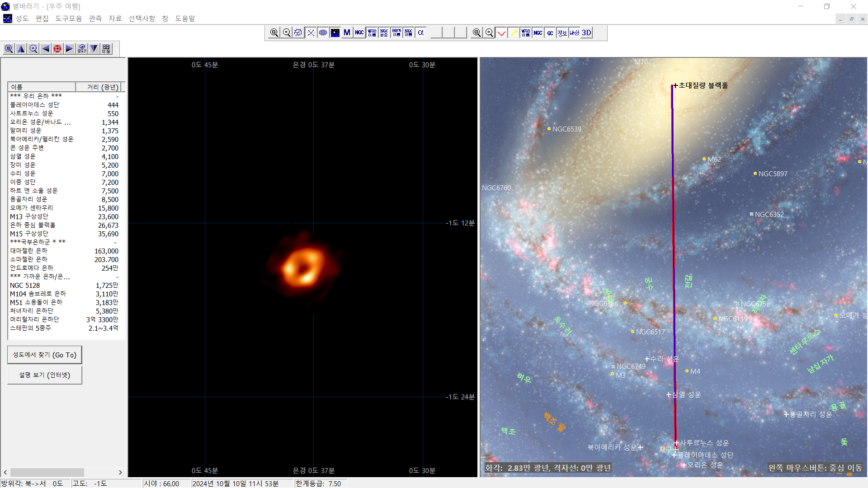Zoom in on the galaxy map toolbar
868x488 pixels.
coord(476,33)
